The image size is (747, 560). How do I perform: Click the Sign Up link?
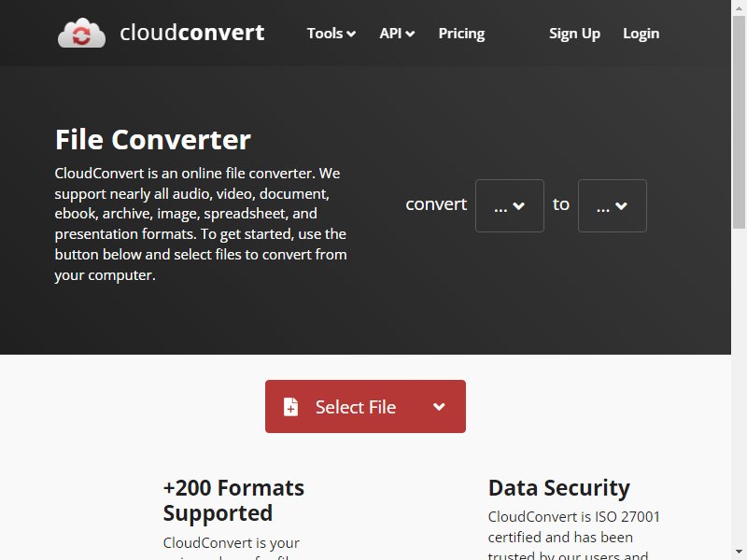pos(574,34)
